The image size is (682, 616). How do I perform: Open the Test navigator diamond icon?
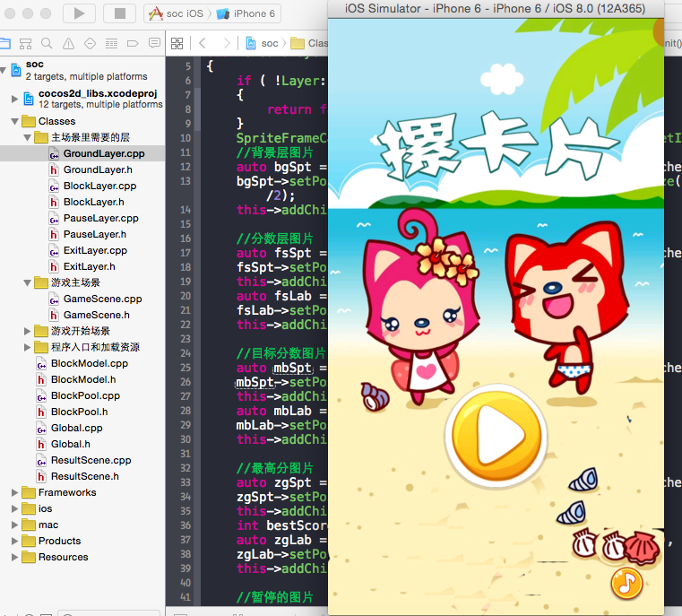(x=90, y=44)
